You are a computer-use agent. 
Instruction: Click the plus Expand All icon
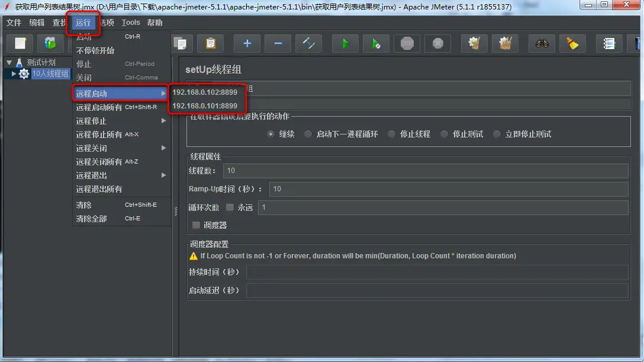(247, 43)
